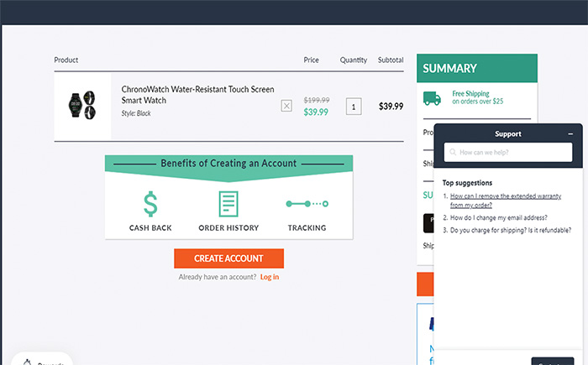Open the ChronoWatch Water-Resistant Touch Screen Smart Watch title

[x=197, y=95]
